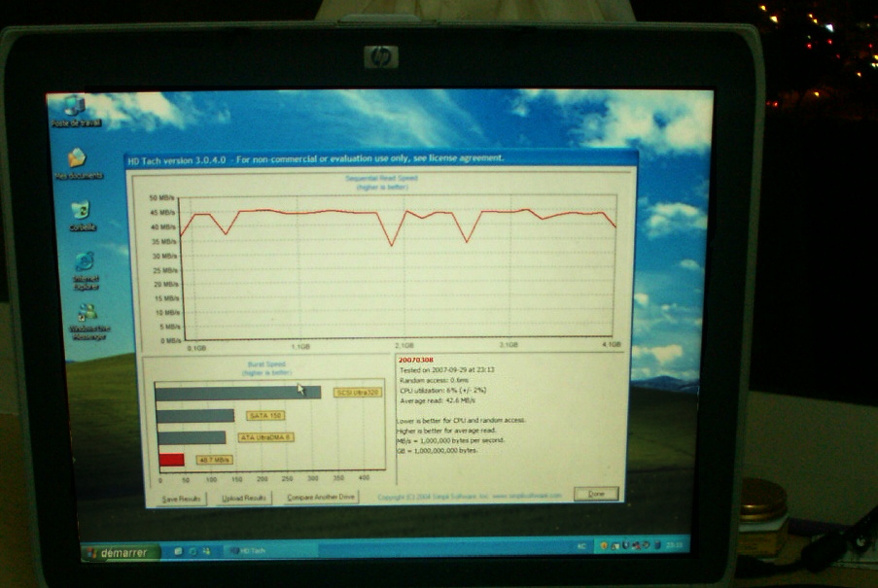The width and height of the screenshot is (878, 588).
Task: Click the Save Results button
Action: coord(181,499)
